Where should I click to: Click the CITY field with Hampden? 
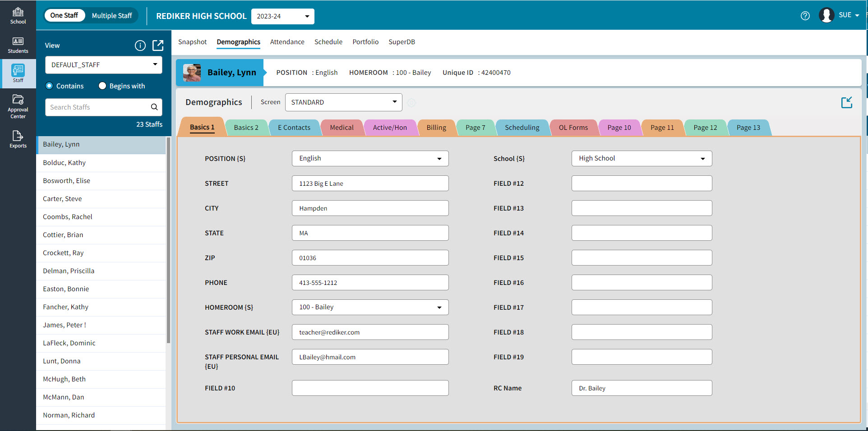tap(370, 208)
